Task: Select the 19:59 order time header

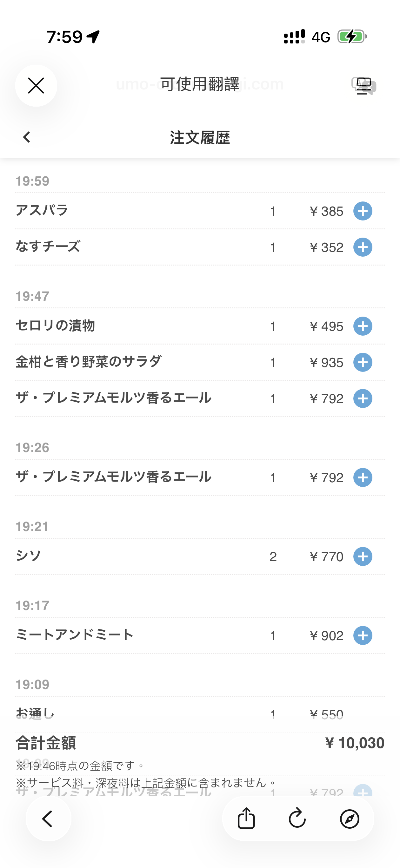Action: 32,181
